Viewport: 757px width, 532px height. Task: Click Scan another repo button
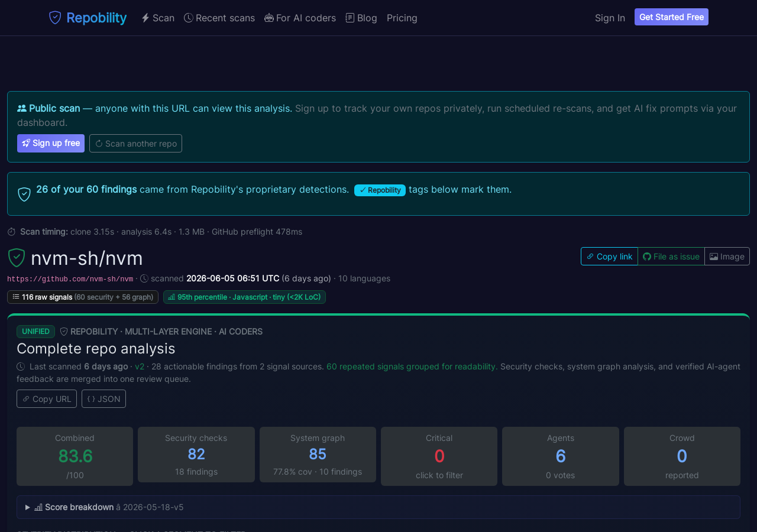point(135,143)
